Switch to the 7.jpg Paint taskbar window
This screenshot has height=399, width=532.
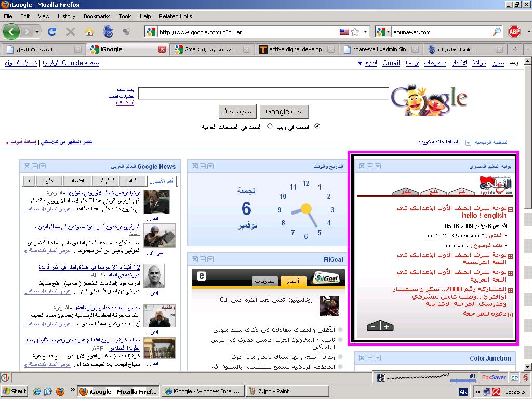[x=287, y=392]
